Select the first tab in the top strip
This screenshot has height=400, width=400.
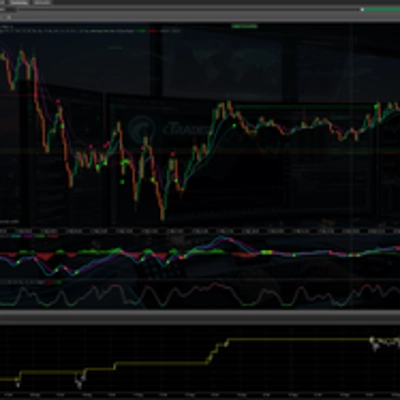(19, 2)
